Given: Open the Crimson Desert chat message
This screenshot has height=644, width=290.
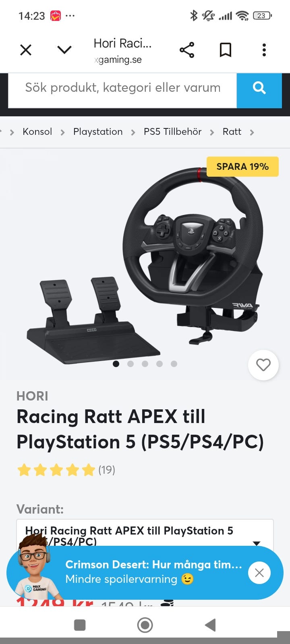Looking at the screenshot, I should 154,572.
